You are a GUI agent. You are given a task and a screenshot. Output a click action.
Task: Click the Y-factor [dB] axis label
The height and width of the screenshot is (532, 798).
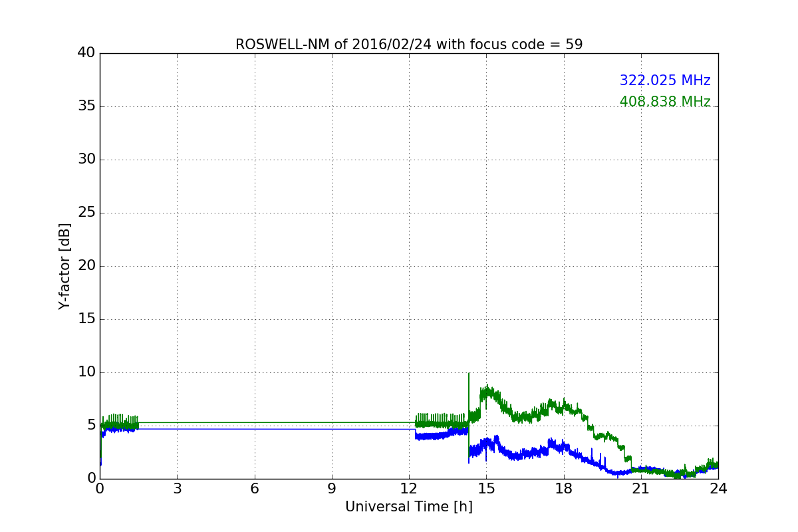65,266
